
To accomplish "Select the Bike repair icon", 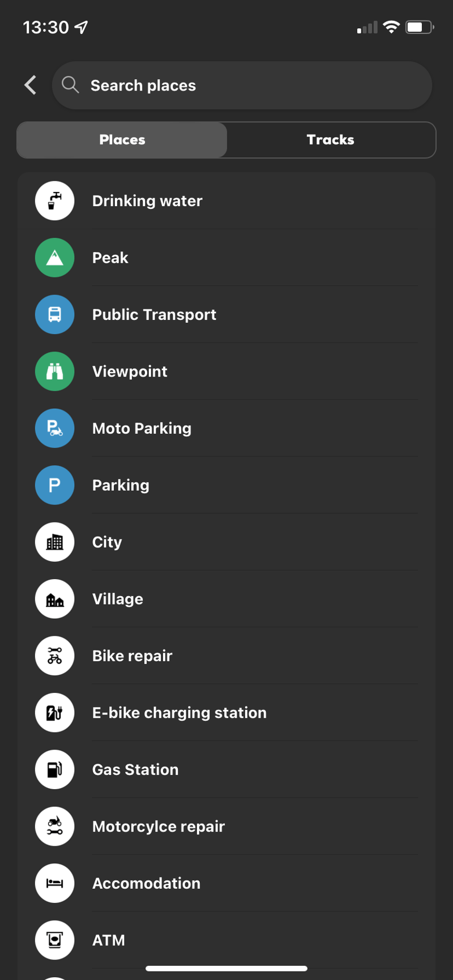I will click(x=54, y=656).
